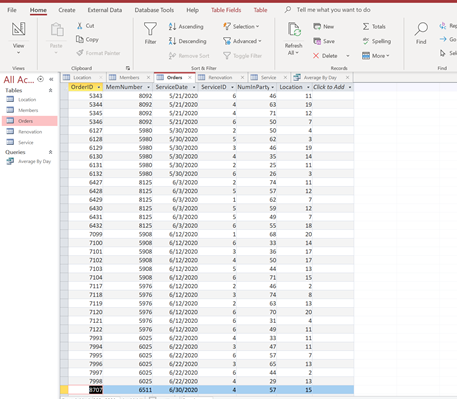Delete the selected record
The image size is (457, 399).
(x=325, y=56)
